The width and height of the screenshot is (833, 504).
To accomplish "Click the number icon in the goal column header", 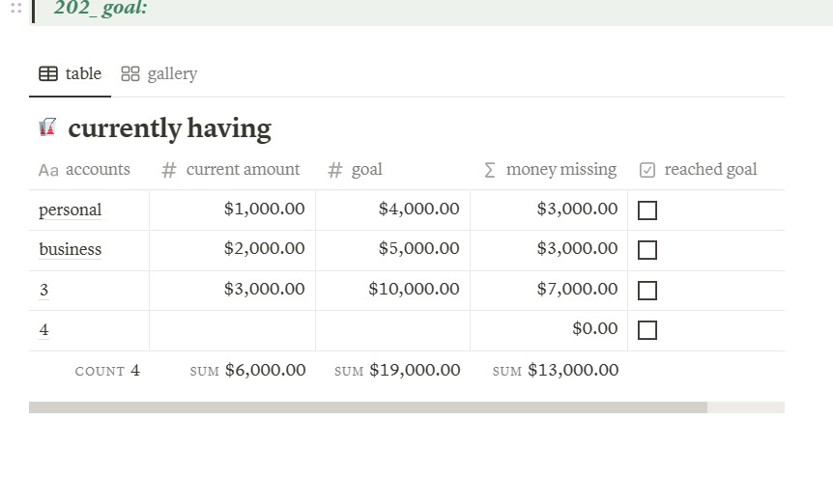I will point(335,171).
